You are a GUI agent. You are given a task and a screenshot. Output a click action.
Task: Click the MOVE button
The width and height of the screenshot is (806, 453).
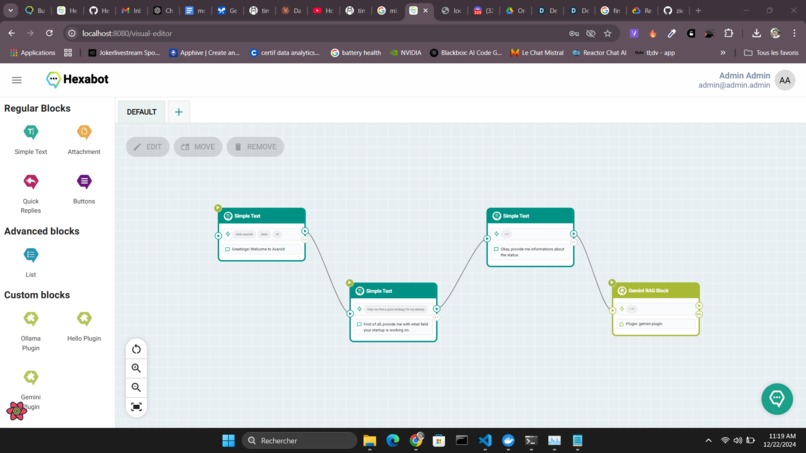[198, 147]
